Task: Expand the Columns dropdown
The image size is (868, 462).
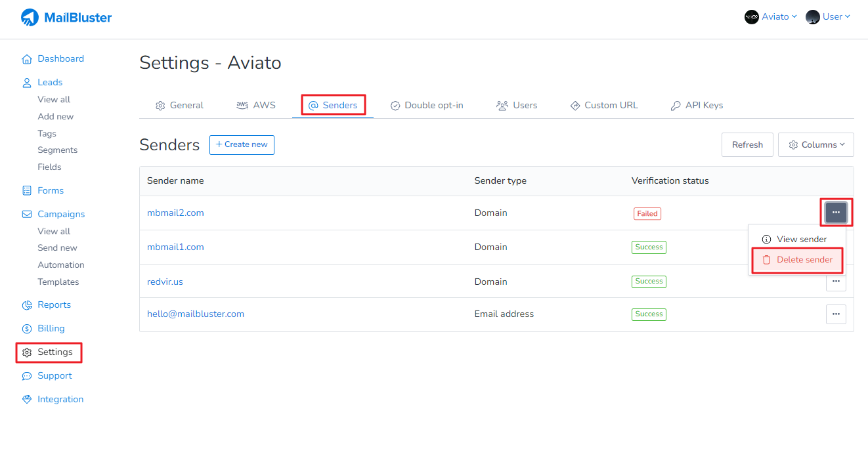Action: (x=815, y=145)
